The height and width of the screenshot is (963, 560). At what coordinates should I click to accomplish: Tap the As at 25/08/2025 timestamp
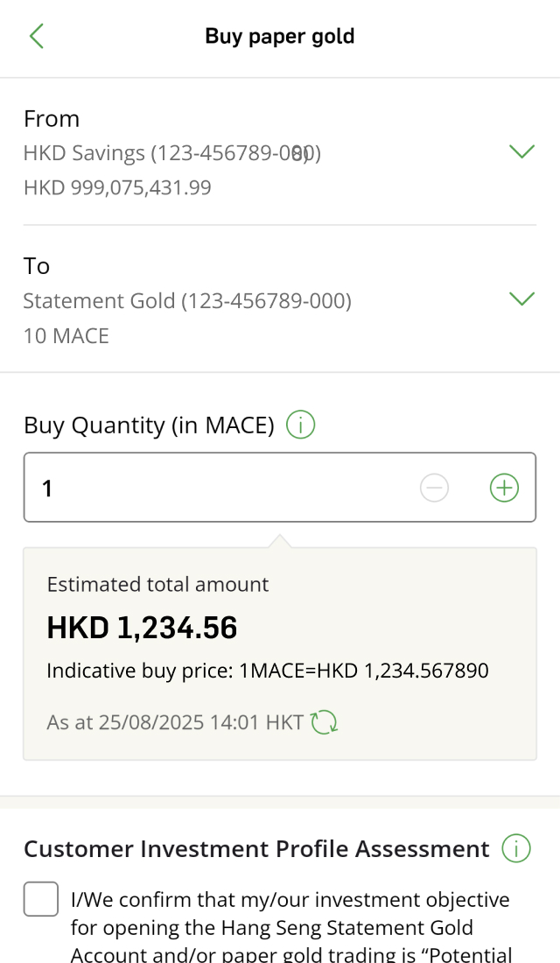pos(175,723)
